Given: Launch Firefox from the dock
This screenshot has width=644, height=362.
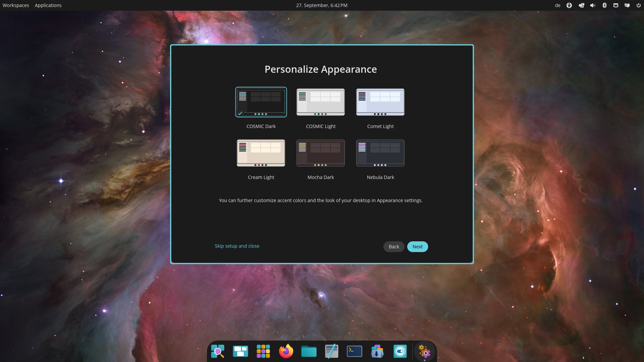Looking at the screenshot, I should pyautogui.click(x=286, y=351).
